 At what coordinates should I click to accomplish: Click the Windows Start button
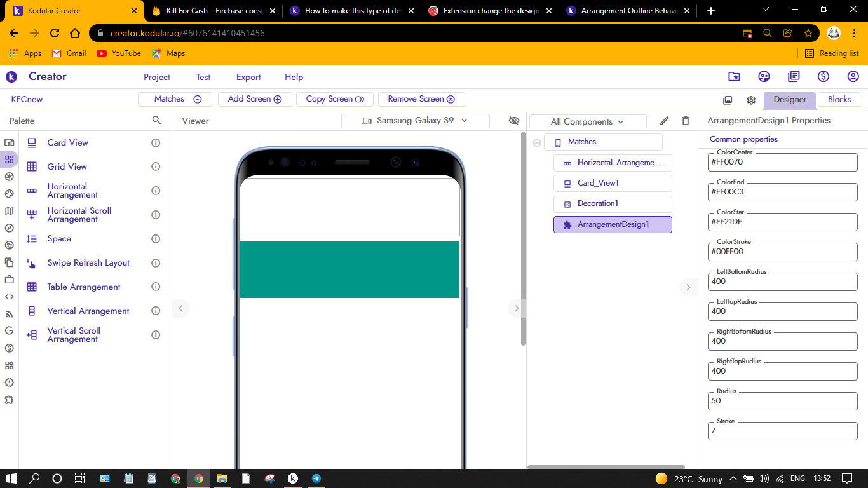pos(11,478)
